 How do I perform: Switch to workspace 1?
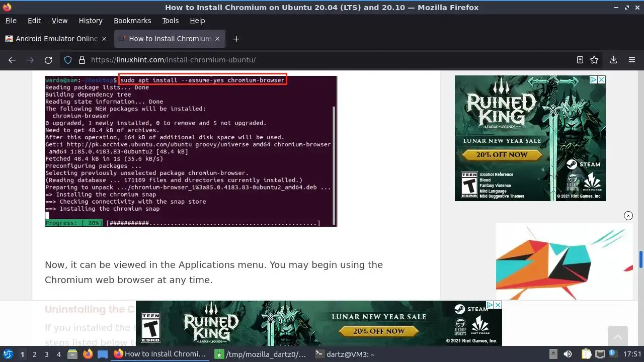(x=22, y=354)
